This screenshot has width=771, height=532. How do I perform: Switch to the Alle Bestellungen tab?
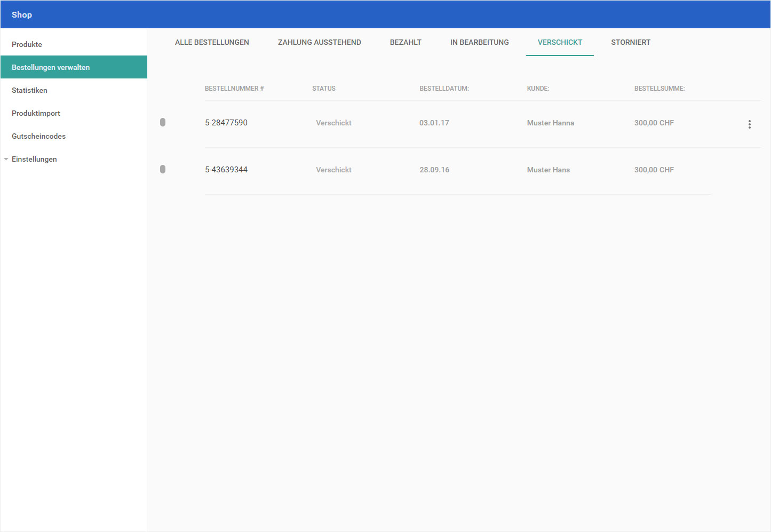[x=212, y=42]
